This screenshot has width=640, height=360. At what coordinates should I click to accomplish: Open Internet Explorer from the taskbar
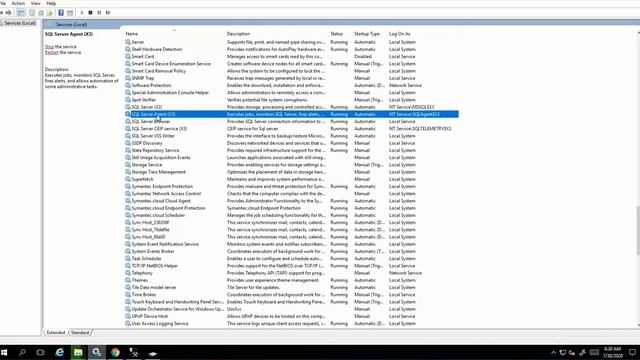(60, 352)
